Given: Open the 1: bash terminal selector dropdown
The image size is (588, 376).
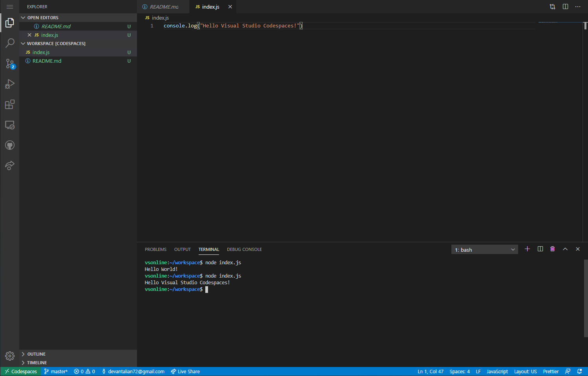Looking at the screenshot, I should [x=485, y=249].
